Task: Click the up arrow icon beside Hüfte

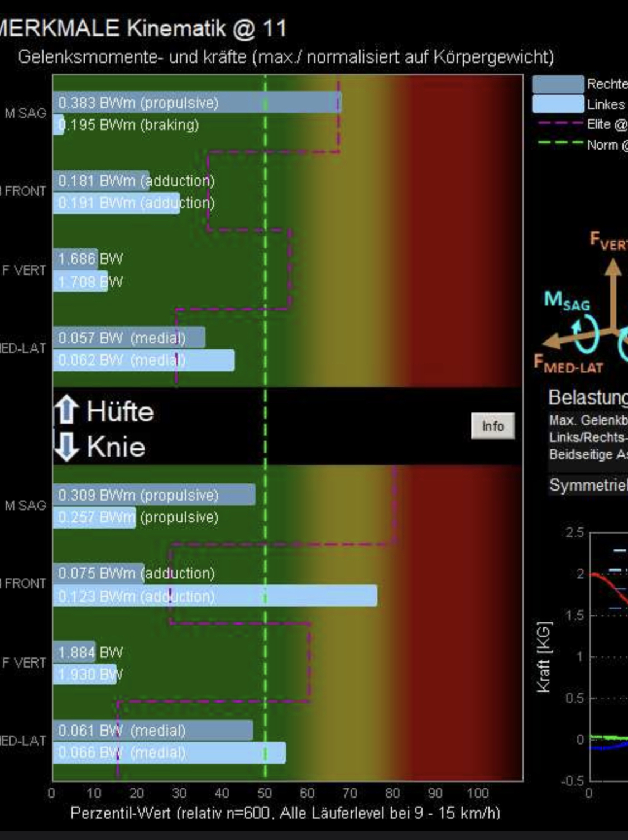Action: (66, 410)
